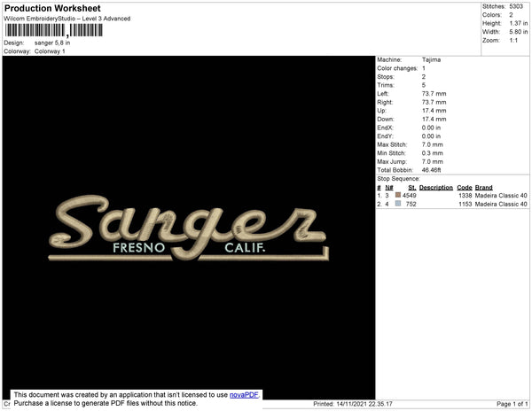Select Min Stitch value '0.3 mm'
The width and height of the screenshot is (532, 411).
tap(433, 153)
